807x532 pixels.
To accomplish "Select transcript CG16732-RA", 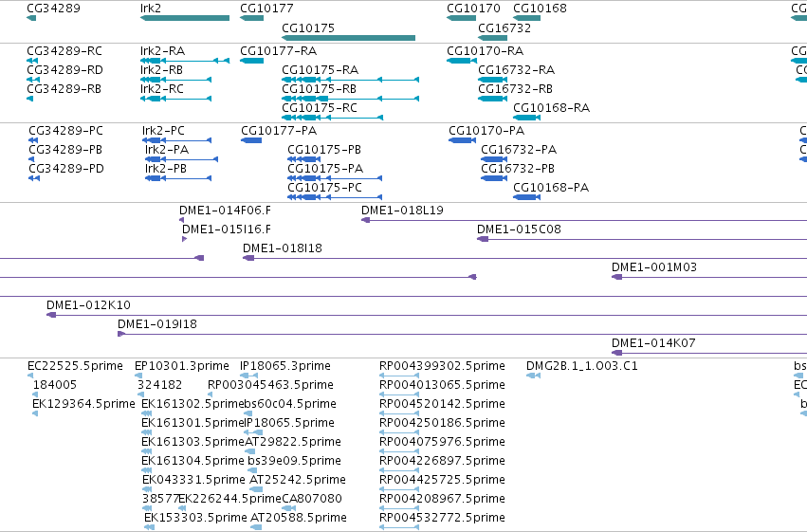I will 516,70.
